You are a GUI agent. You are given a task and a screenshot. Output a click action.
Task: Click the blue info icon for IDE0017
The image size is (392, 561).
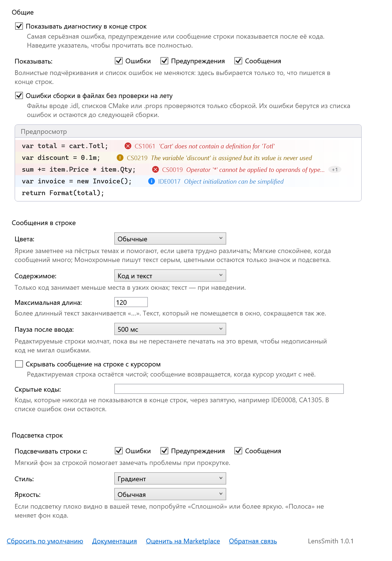[x=151, y=181]
